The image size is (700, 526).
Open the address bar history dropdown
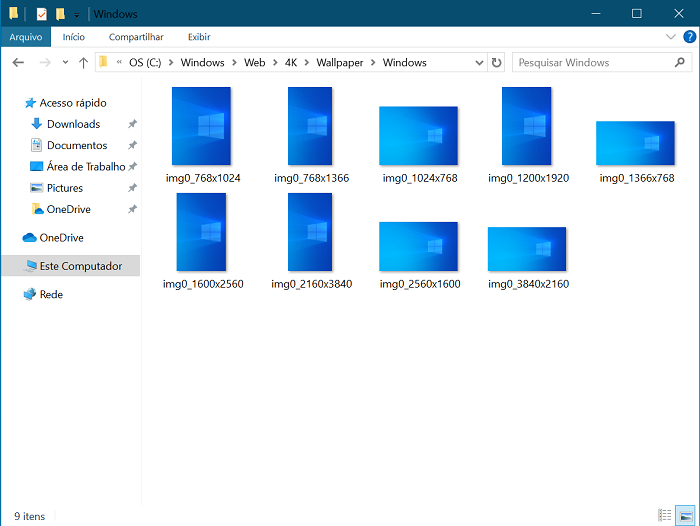tap(479, 63)
